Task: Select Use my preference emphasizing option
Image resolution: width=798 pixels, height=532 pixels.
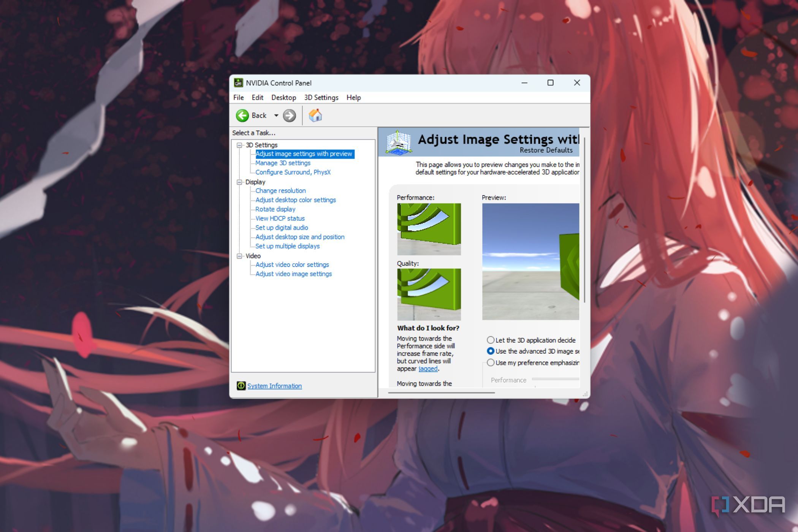Action: 491,363
